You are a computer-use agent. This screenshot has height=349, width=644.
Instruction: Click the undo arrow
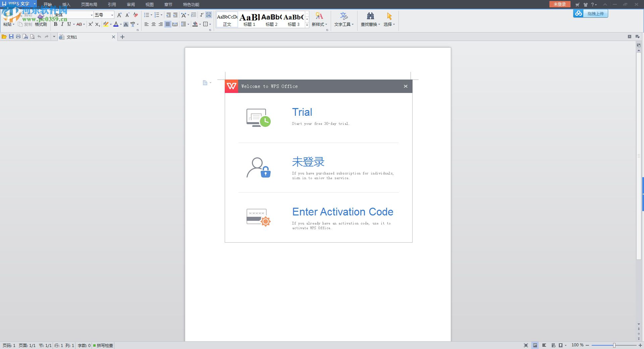[x=39, y=37]
